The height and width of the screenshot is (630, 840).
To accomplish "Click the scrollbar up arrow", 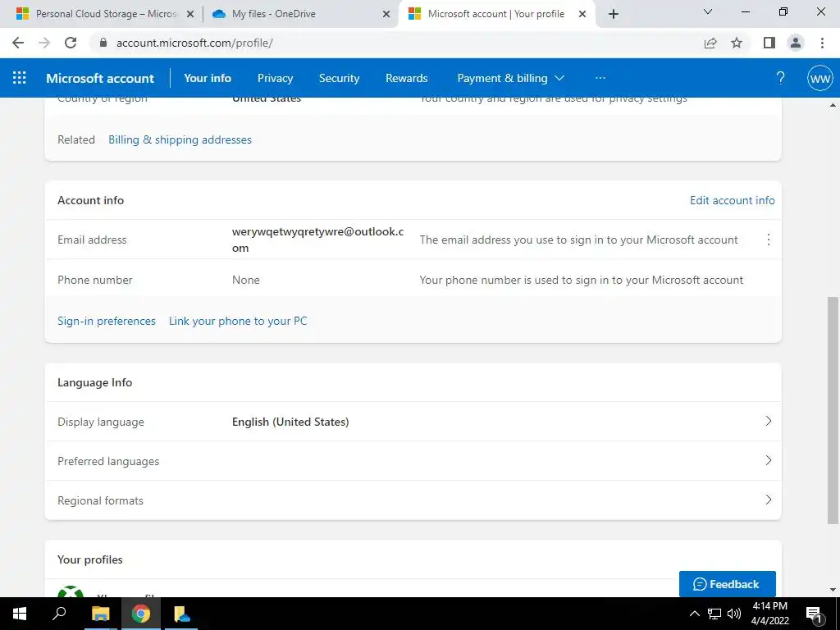I will tap(833, 105).
